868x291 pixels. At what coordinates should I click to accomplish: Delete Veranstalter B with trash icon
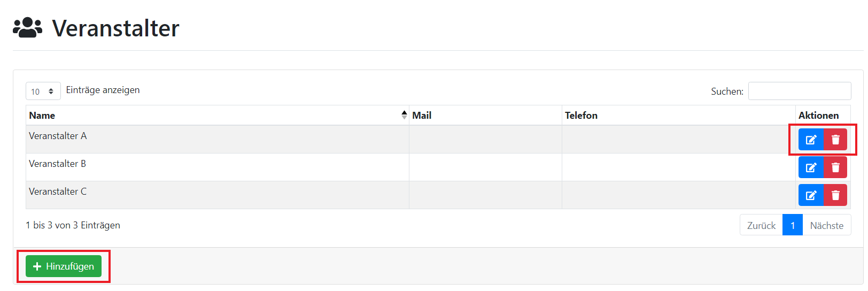pyautogui.click(x=835, y=167)
